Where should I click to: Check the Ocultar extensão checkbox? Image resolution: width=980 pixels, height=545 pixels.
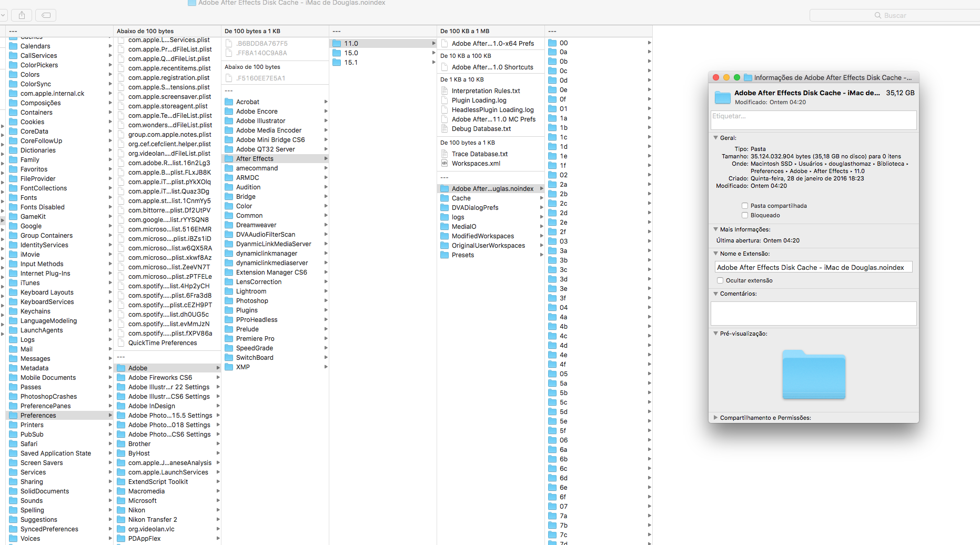tap(720, 280)
